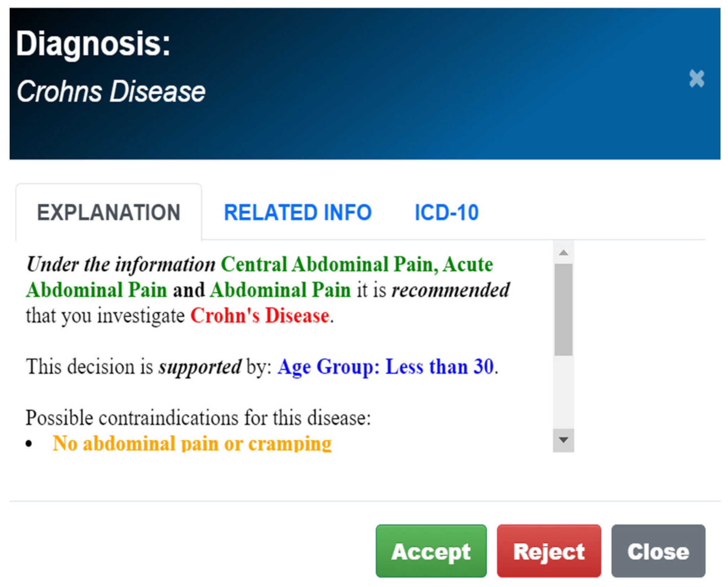Click the italic Crohns Disease header title

point(111,92)
